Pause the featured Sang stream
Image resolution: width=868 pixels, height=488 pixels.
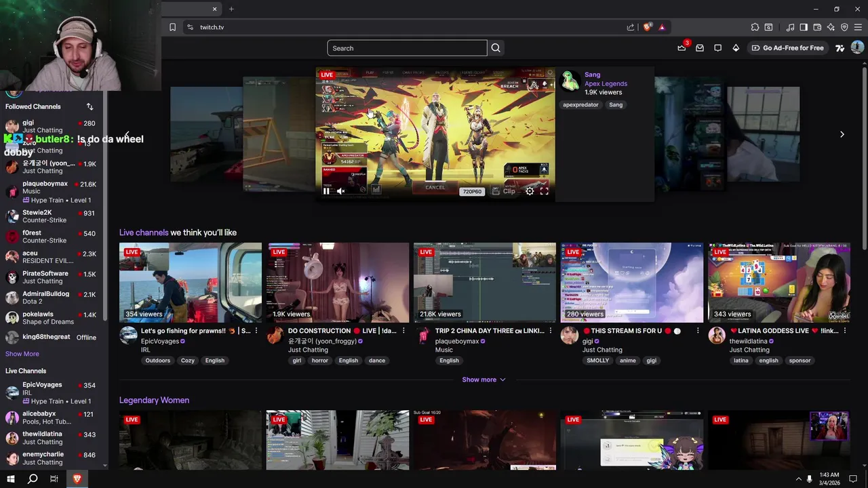coord(326,191)
